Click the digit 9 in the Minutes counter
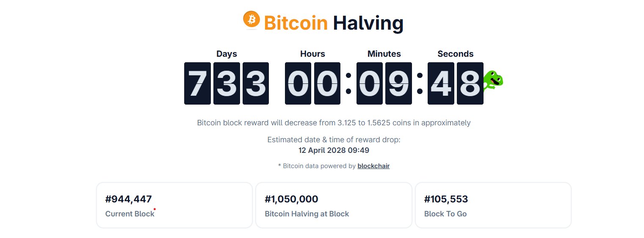 click(x=398, y=83)
